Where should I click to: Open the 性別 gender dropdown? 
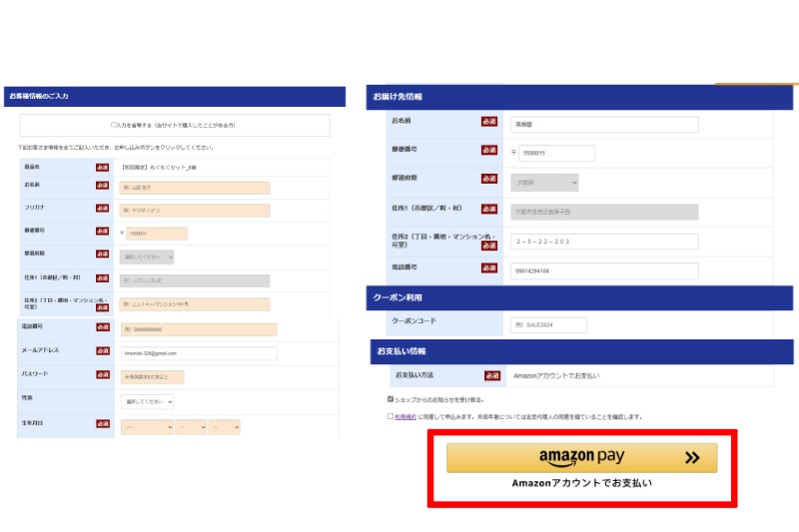point(147,401)
